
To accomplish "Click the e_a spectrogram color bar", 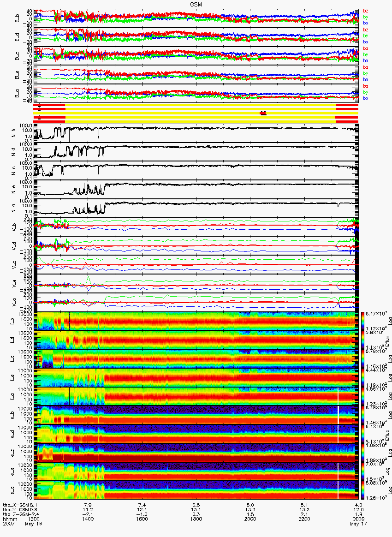I will (362, 490).
